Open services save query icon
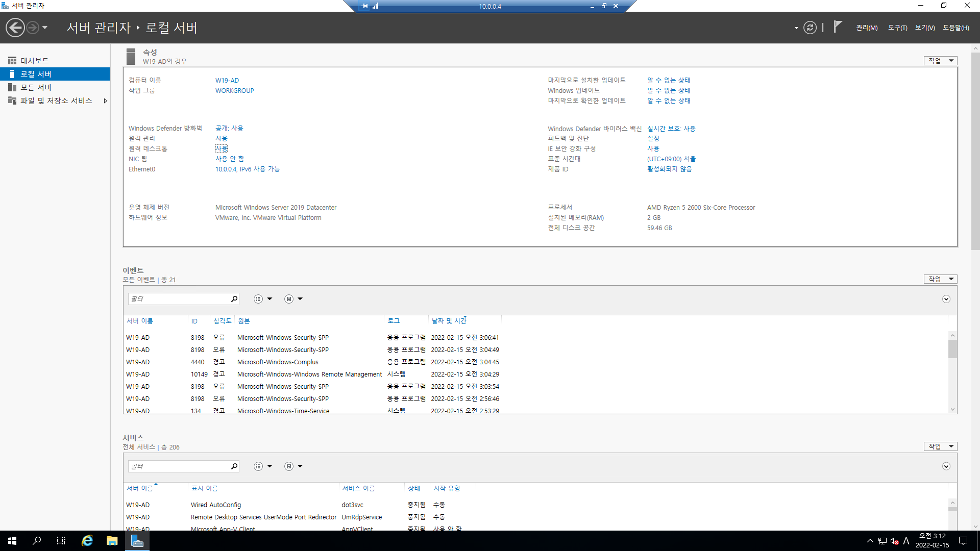The image size is (980, 551). click(x=289, y=466)
